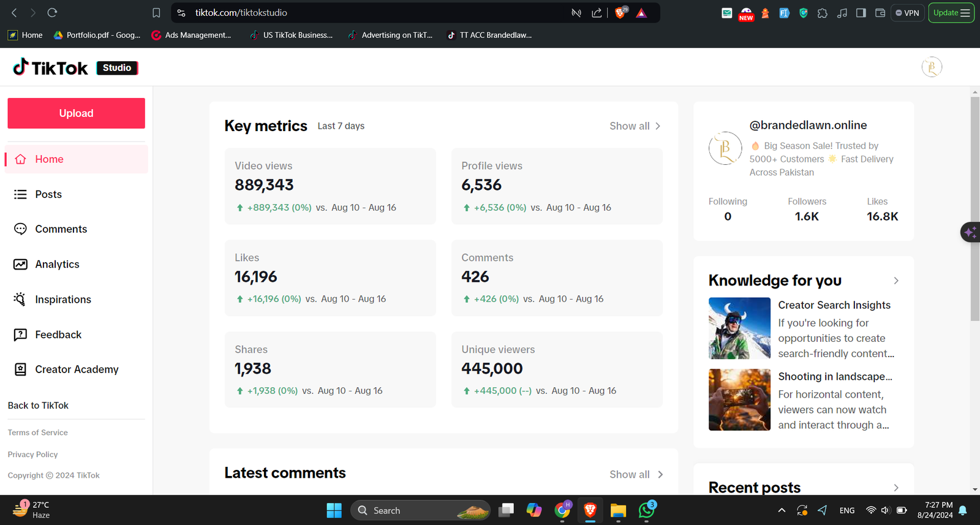Open the weather widget showing 27°C Haze
The height and width of the screenshot is (525, 980).
(32, 510)
